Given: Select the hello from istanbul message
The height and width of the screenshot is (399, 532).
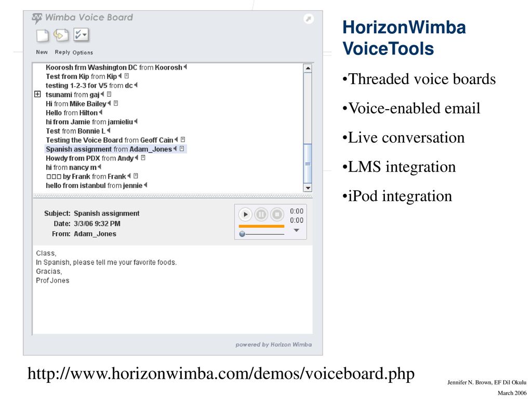Looking at the screenshot, I should [96, 186].
